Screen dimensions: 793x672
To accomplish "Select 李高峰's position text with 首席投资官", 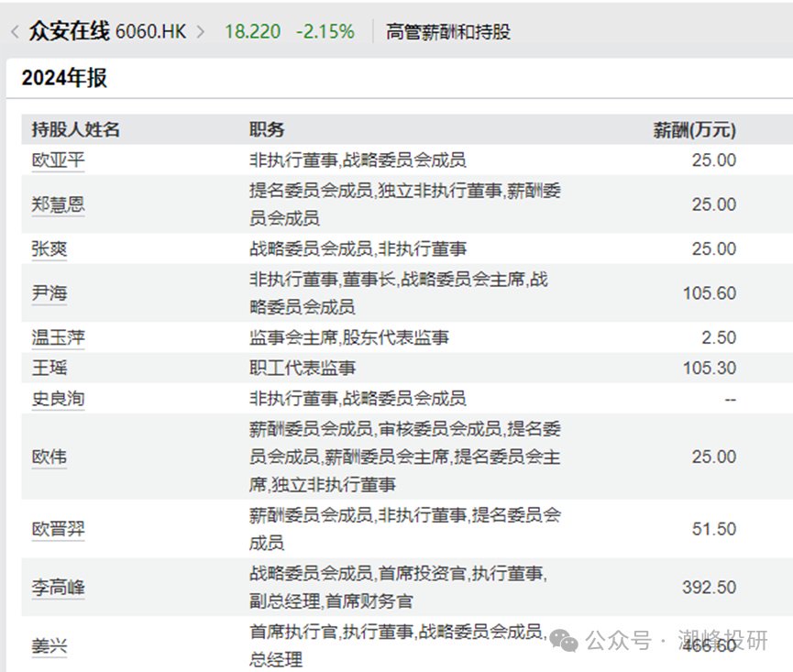I will [x=398, y=587].
